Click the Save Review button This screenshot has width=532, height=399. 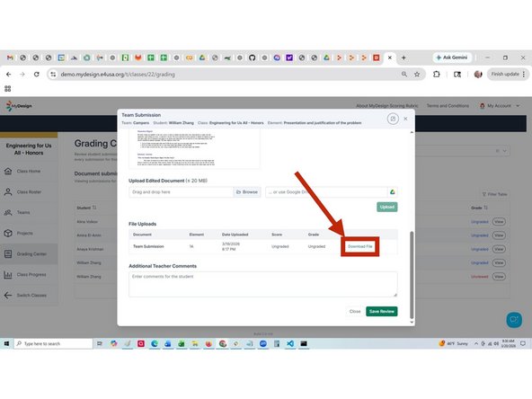pyautogui.click(x=382, y=311)
